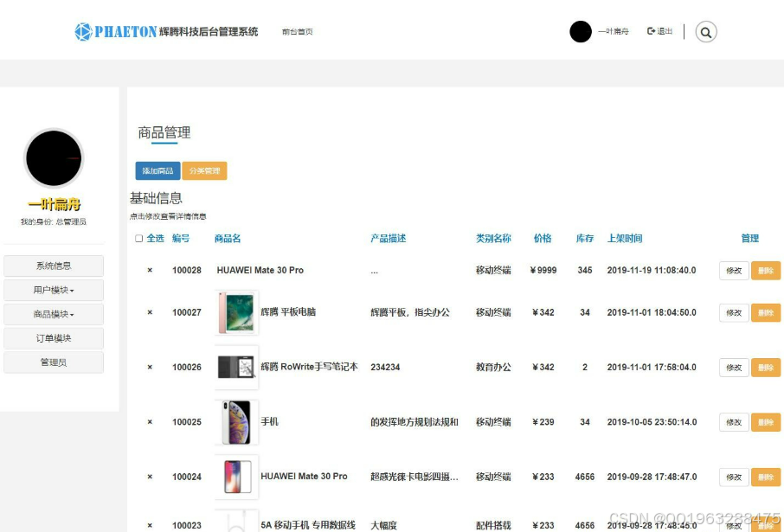
Task: Click the × remove icon beside product 100025
Action: pos(149,422)
